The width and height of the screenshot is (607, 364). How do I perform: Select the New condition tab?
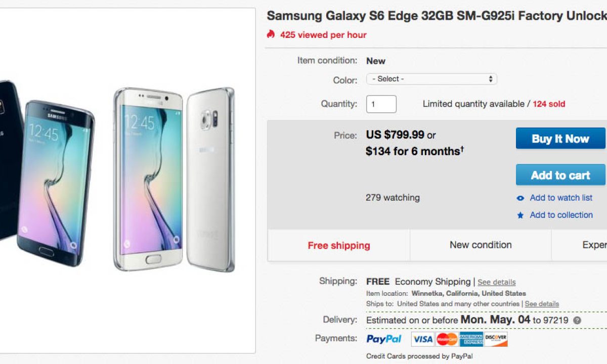pos(481,245)
